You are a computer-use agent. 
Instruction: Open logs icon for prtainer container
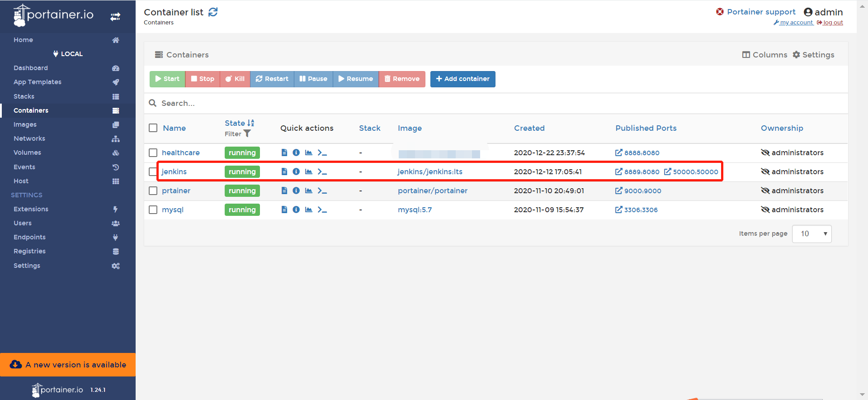pyautogui.click(x=284, y=190)
